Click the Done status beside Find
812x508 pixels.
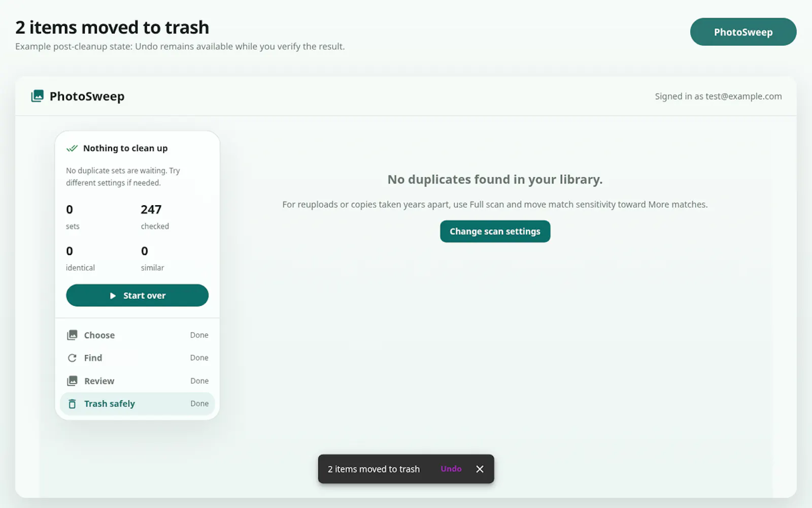(x=199, y=358)
